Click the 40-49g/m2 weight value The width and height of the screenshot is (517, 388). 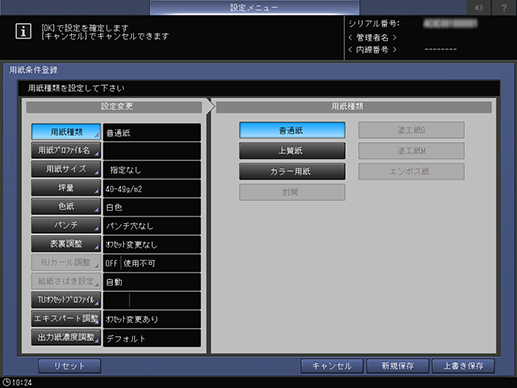click(x=152, y=189)
